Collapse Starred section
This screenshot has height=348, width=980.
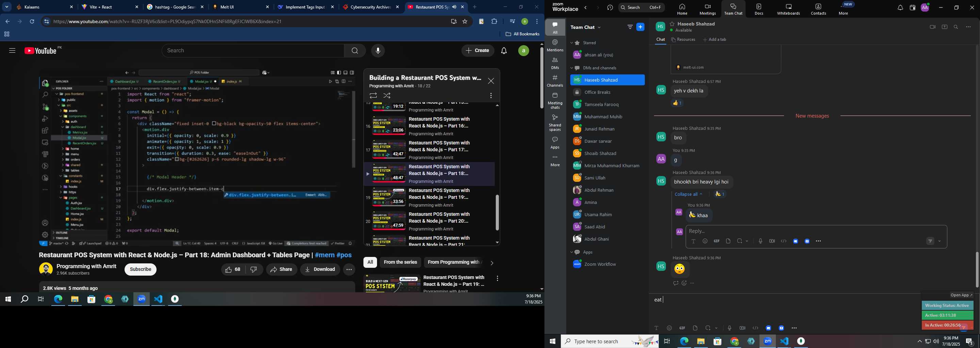click(571, 43)
